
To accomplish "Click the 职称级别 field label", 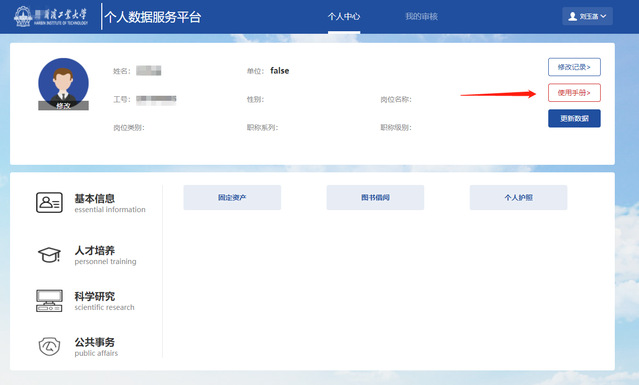I will tap(396, 128).
